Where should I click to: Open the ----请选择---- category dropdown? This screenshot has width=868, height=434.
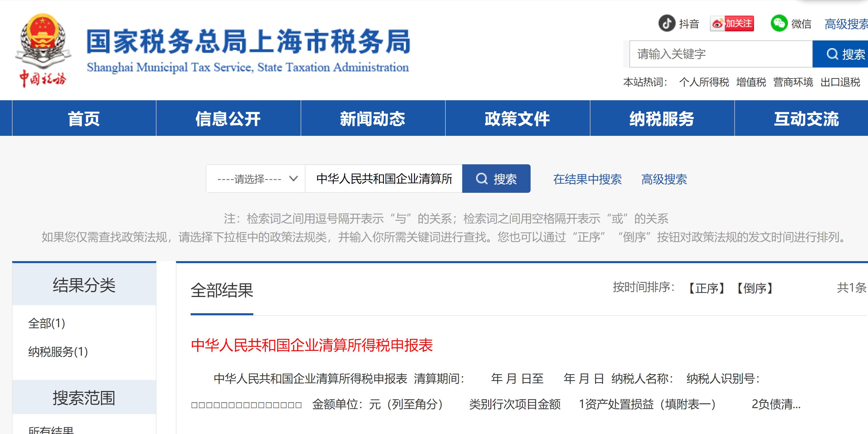tap(255, 179)
